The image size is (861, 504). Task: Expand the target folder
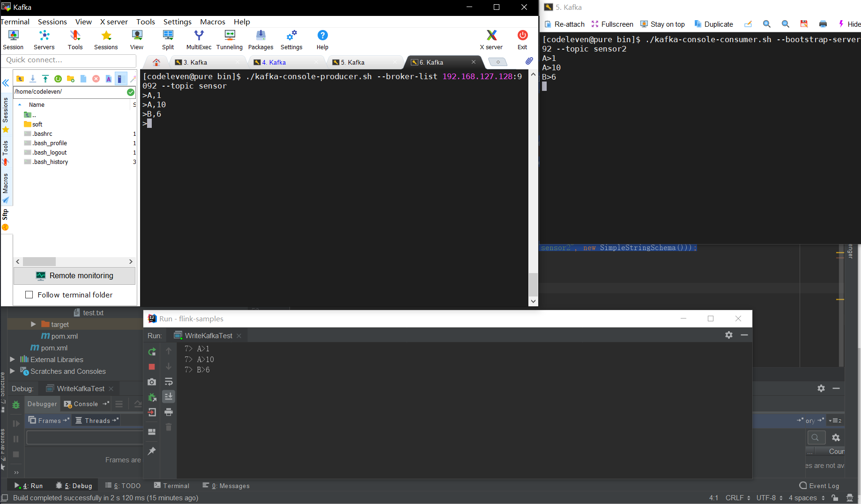(33, 324)
